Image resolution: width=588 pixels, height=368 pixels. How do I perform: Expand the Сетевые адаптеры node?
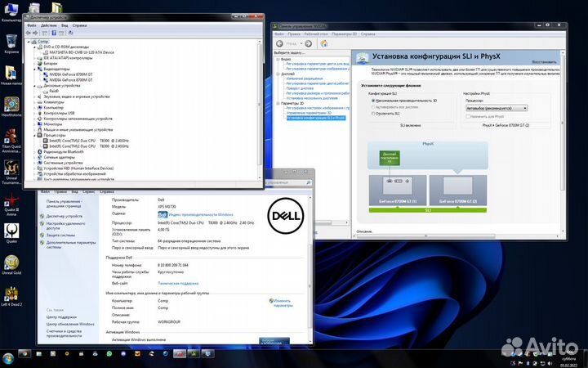tap(34, 157)
